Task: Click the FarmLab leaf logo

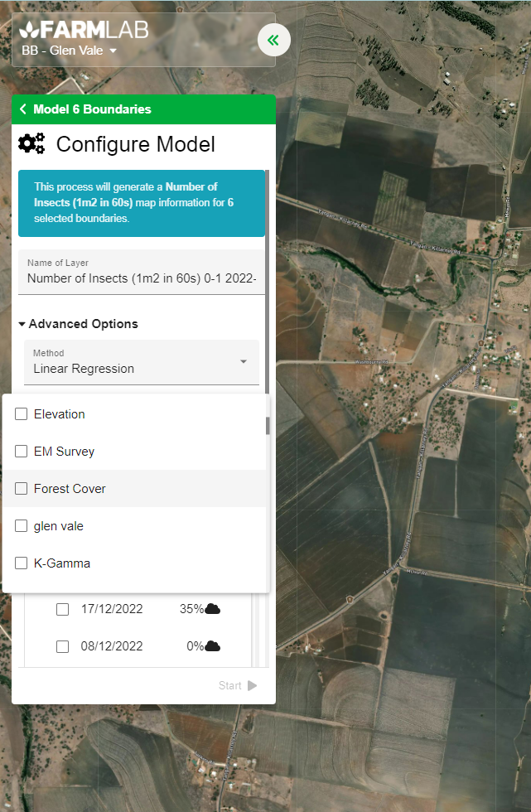Action: [x=30, y=31]
